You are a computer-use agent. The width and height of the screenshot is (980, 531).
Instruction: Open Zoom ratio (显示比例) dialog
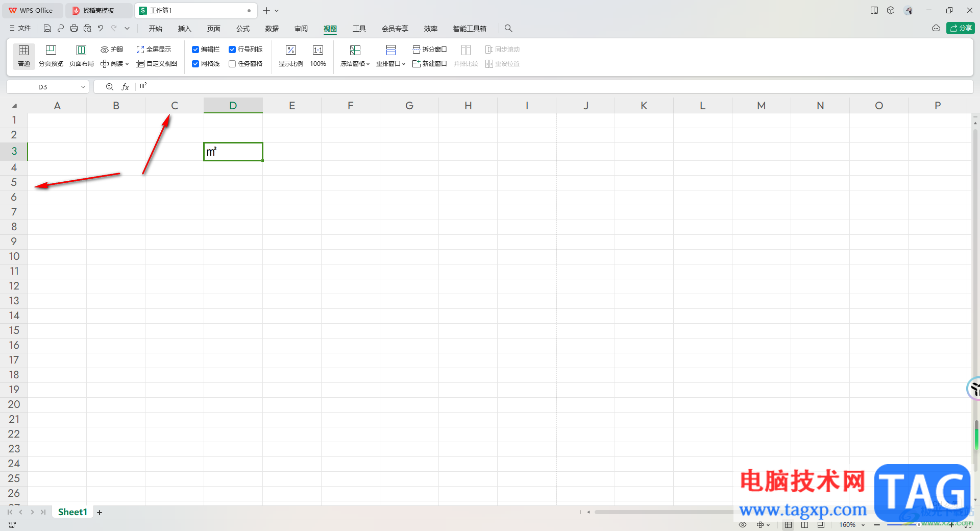click(x=291, y=56)
